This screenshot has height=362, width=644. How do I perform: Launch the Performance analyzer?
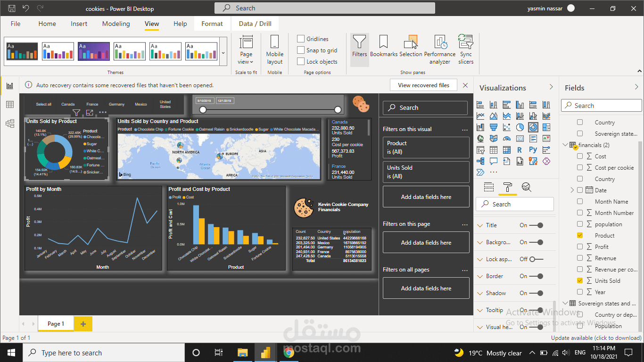(x=440, y=49)
